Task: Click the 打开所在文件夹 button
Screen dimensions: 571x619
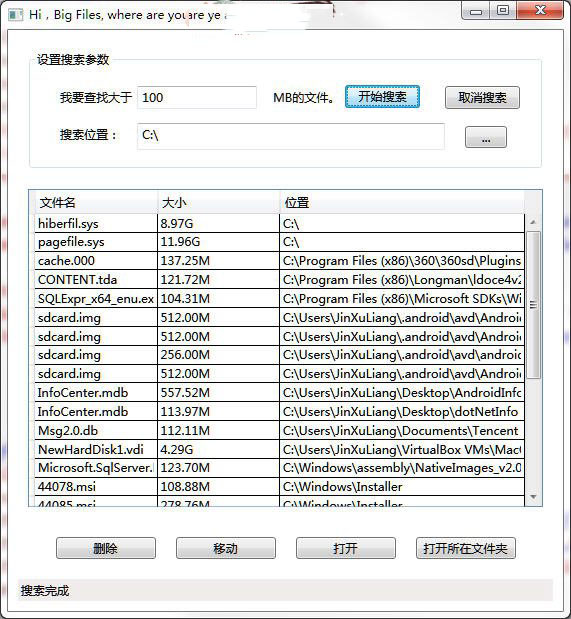Action: 466,548
